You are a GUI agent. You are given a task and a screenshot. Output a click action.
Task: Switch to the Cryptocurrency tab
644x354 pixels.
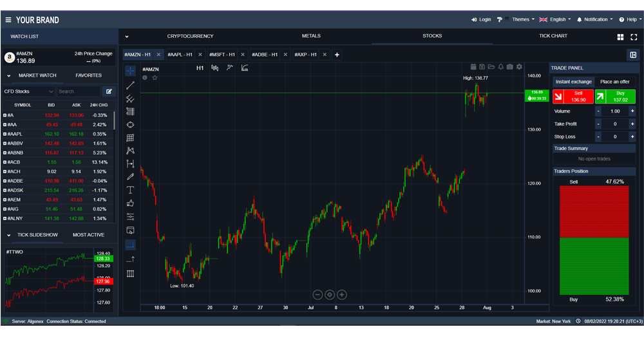click(x=190, y=36)
